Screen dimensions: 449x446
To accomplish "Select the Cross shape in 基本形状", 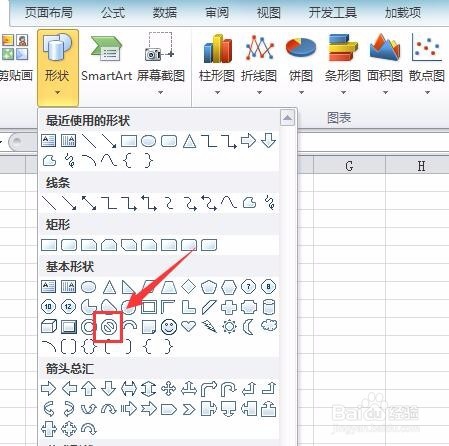I will [x=229, y=307].
